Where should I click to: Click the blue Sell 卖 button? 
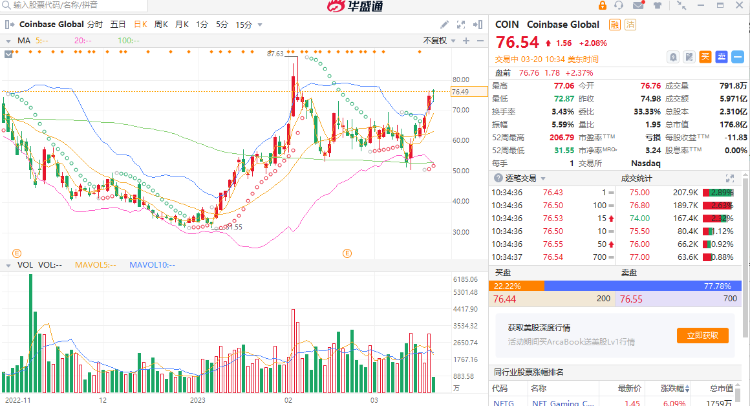[721, 57]
